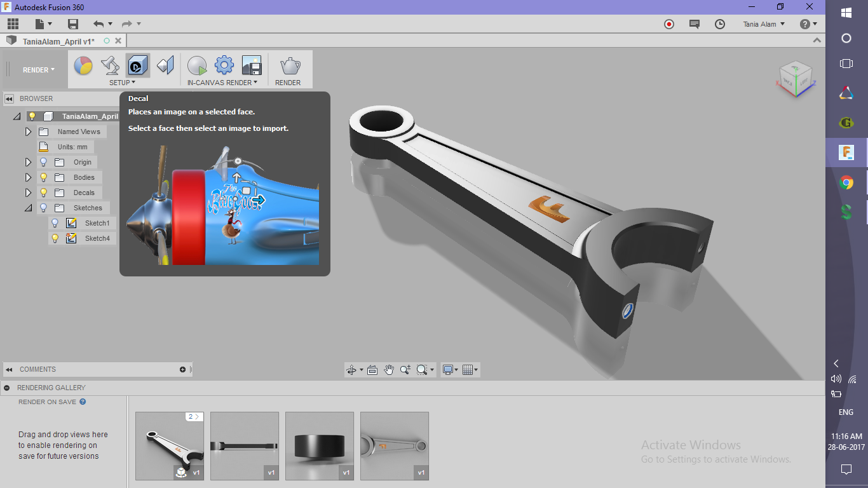Collapse the toolbar with the chevron
This screenshot has width=868, height=488.
(817, 40)
